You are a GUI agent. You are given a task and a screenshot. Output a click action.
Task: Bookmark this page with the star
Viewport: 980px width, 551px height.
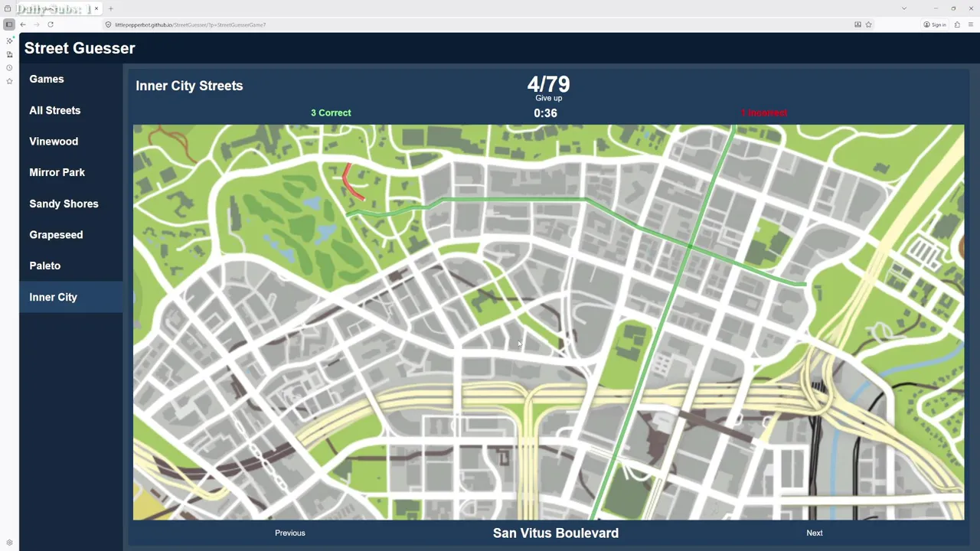point(868,24)
